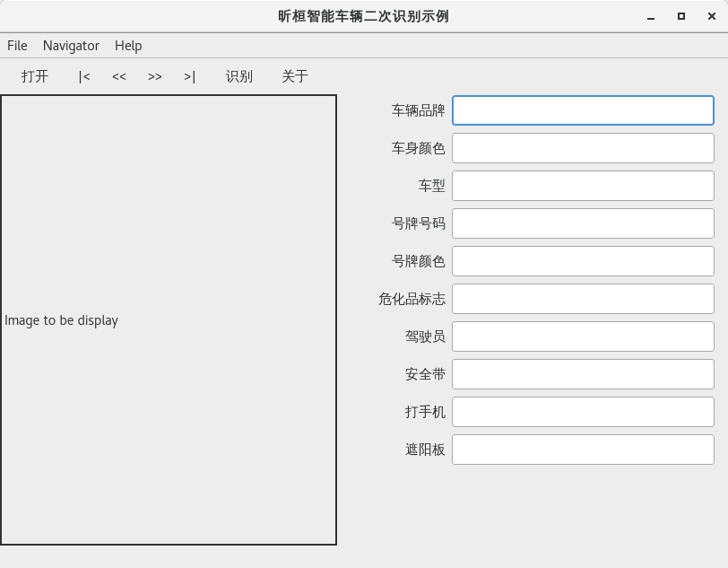Click the 号牌号码 label
Viewport: 728px width, 568px height.
(x=419, y=223)
